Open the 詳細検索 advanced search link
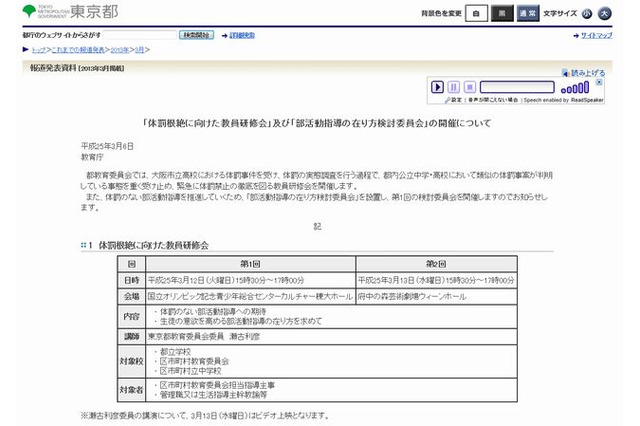The height and width of the screenshot is (426, 640). 242,36
